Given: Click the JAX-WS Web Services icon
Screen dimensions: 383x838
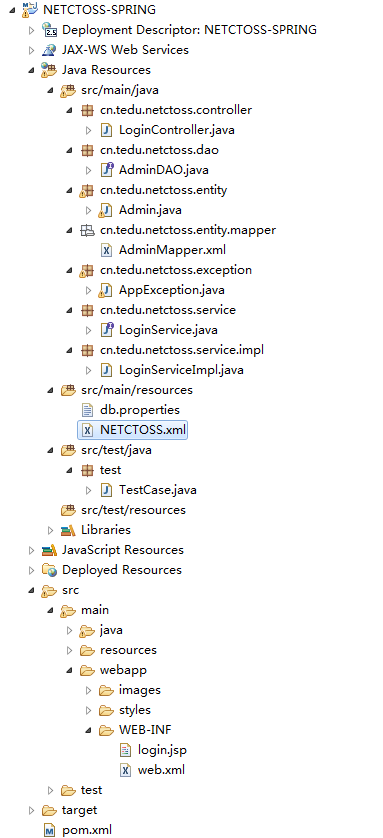Looking at the screenshot, I should [x=49, y=50].
